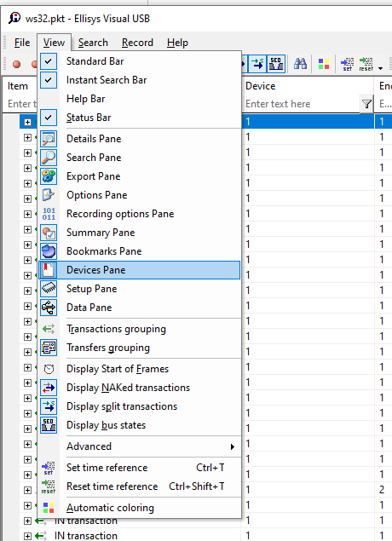This screenshot has width=392, height=541.
Task: Choose Reset time reference entry
Action: pos(140,486)
